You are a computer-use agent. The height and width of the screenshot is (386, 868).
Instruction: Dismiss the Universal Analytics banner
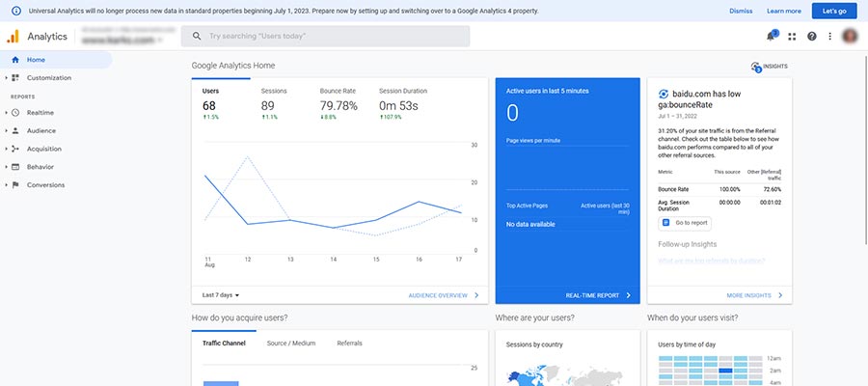click(x=741, y=11)
